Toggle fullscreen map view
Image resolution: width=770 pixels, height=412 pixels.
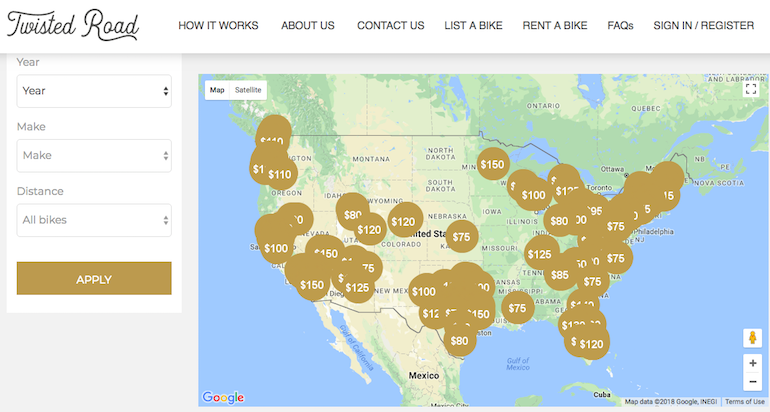[x=751, y=89]
